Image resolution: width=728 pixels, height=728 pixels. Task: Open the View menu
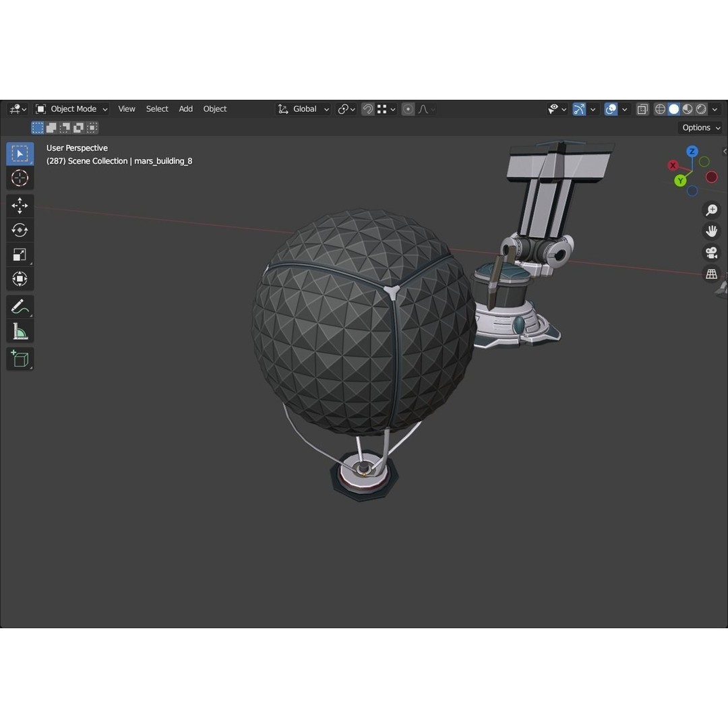coord(127,109)
